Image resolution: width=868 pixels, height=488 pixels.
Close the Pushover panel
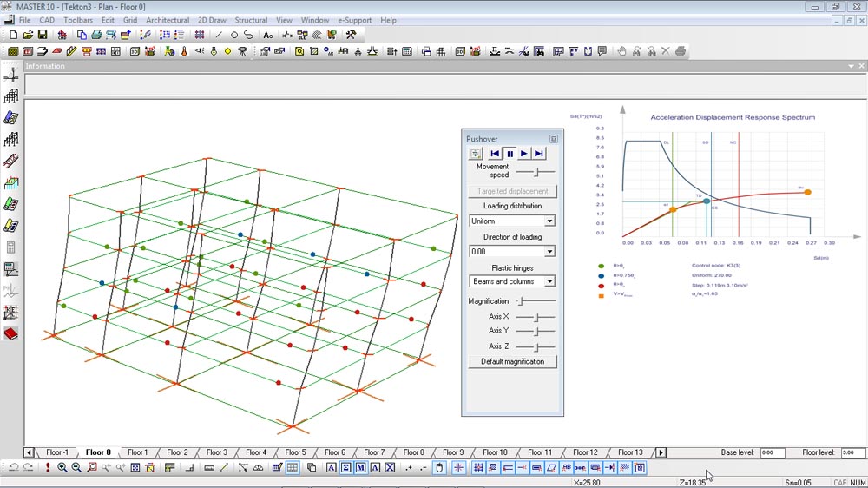(x=554, y=138)
